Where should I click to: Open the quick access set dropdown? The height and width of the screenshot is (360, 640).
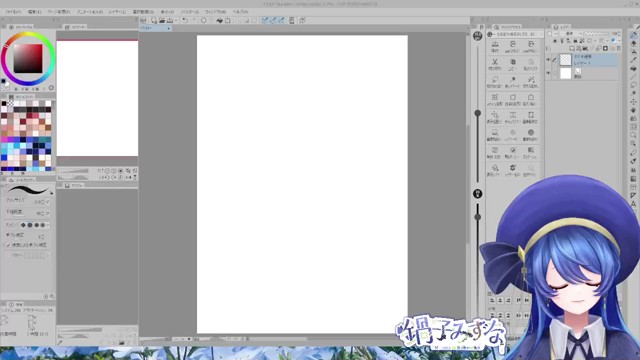515,34
